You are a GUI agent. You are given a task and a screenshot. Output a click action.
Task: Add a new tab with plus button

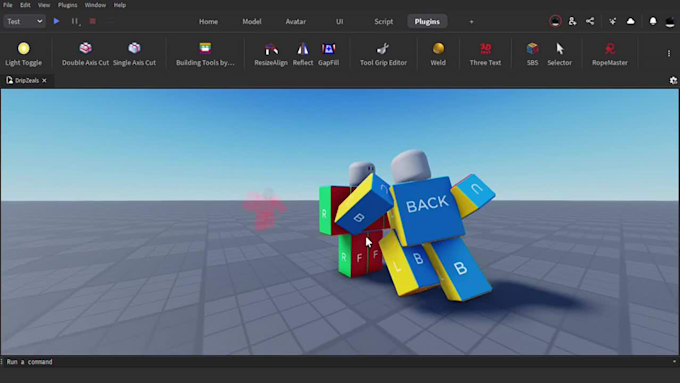click(x=471, y=21)
